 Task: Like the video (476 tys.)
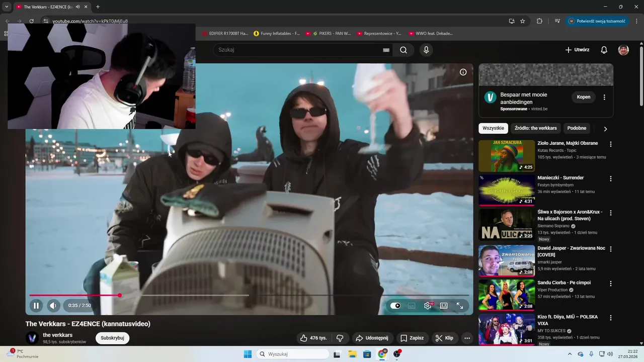coord(313,338)
